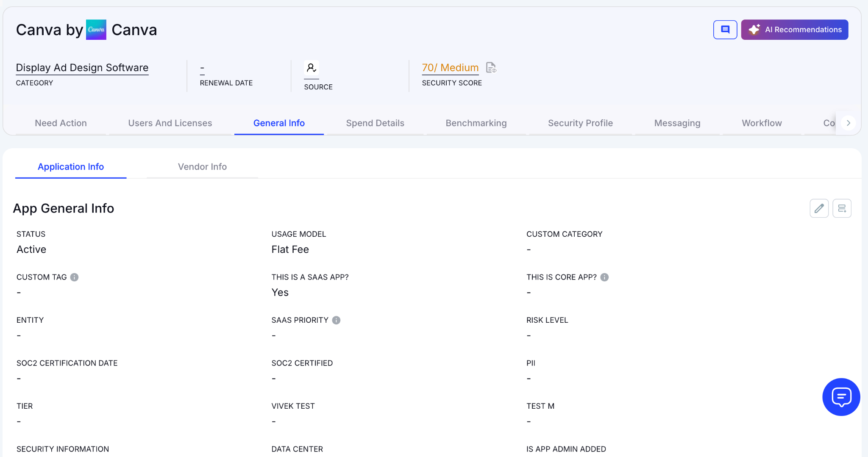Image resolution: width=868 pixels, height=457 pixels.
Task: Click the Data Center label
Action: click(297, 449)
